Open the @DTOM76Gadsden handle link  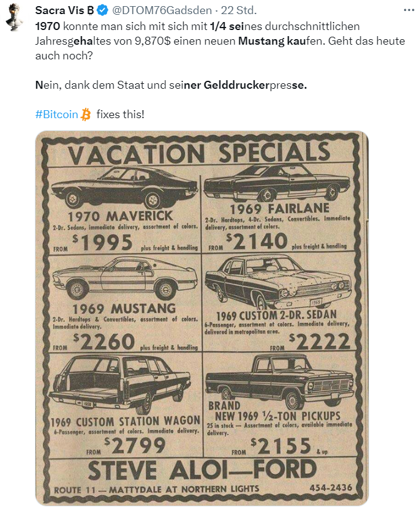pyautogui.click(x=164, y=11)
